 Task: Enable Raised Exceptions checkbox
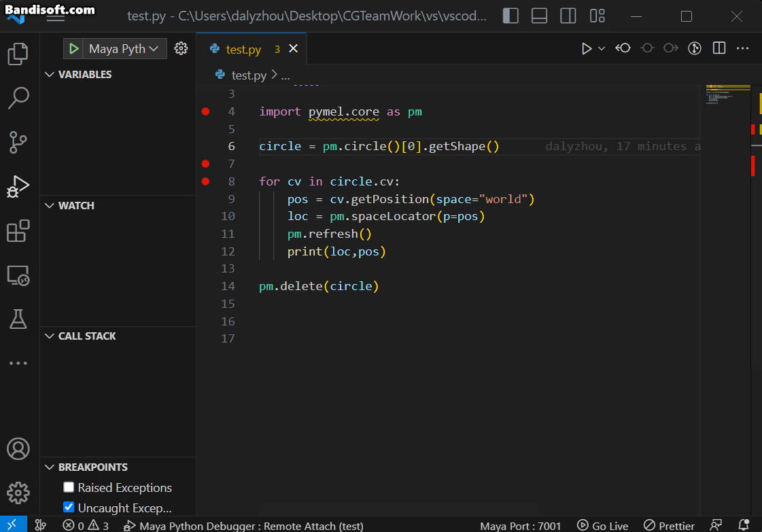[69, 486]
